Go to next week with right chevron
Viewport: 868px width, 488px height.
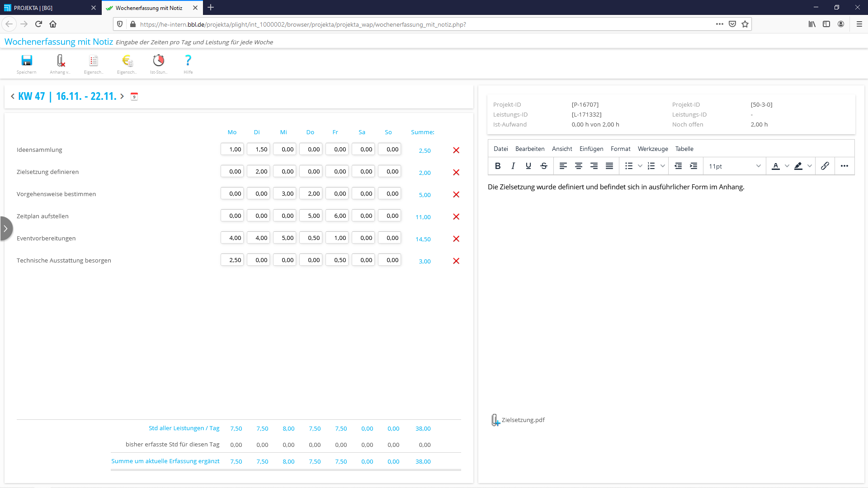point(122,96)
